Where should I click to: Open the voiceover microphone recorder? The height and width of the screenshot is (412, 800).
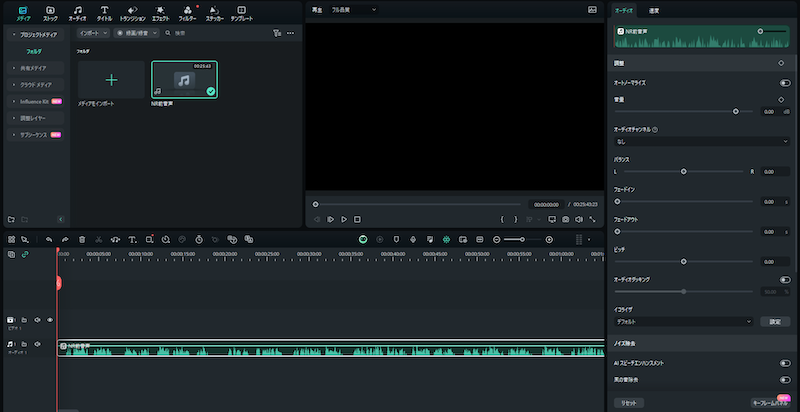pyautogui.click(x=413, y=239)
